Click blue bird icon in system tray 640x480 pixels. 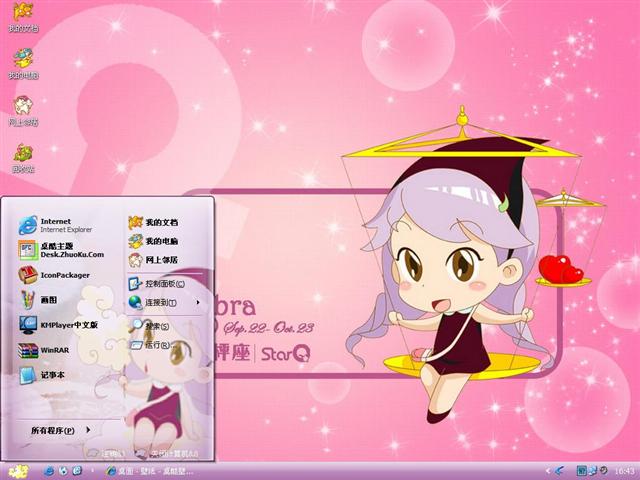pos(560,471)
